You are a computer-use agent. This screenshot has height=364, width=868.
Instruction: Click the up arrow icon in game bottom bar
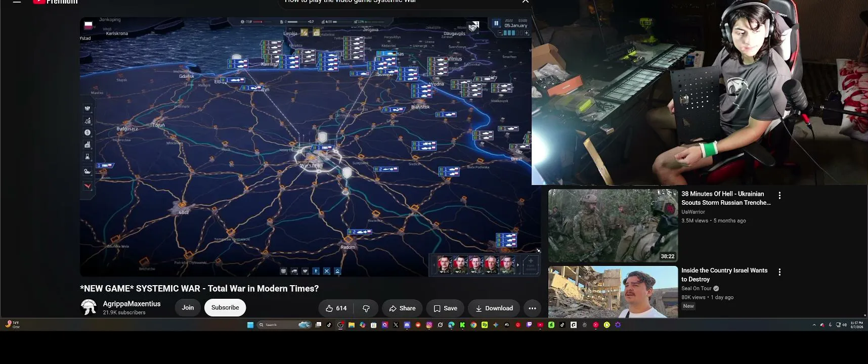(316, 271)
